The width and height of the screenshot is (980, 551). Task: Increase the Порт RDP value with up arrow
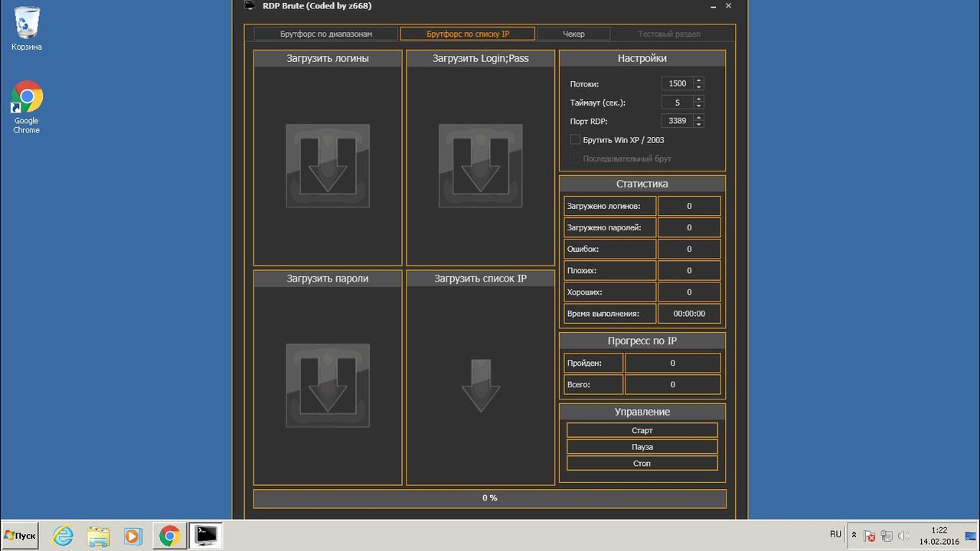(698, 118)
